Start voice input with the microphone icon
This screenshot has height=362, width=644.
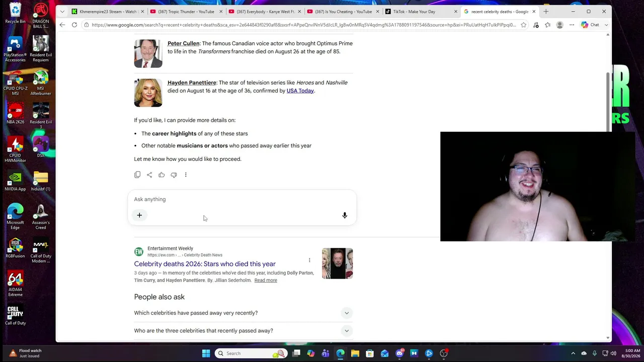coord(345,215)
